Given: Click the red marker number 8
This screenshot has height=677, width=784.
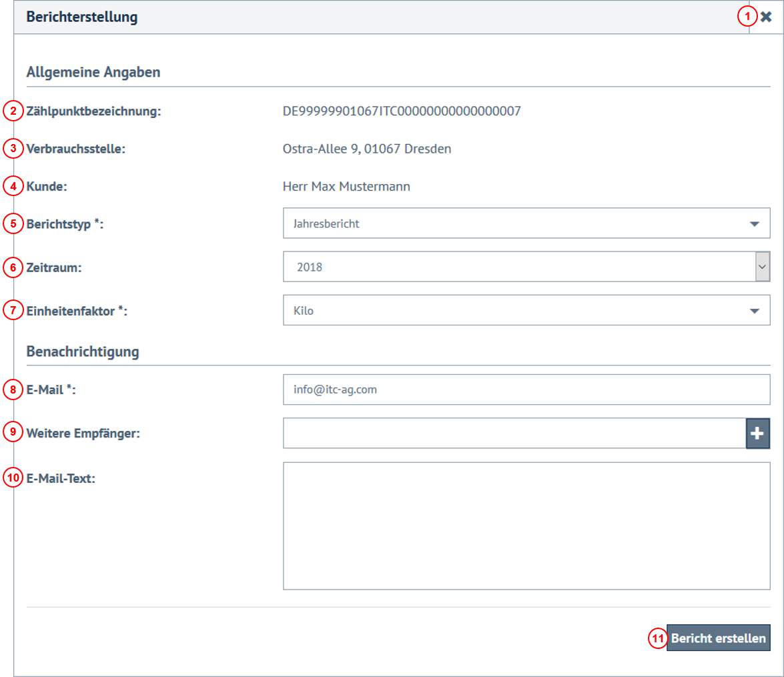Looking at the screenshot, I should tap(13, 390).
